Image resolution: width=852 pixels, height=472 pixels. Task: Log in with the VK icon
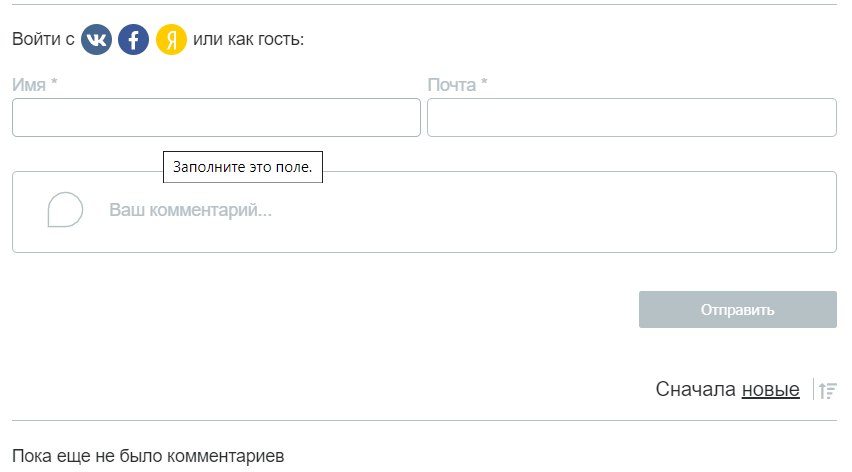pos(97,40)
